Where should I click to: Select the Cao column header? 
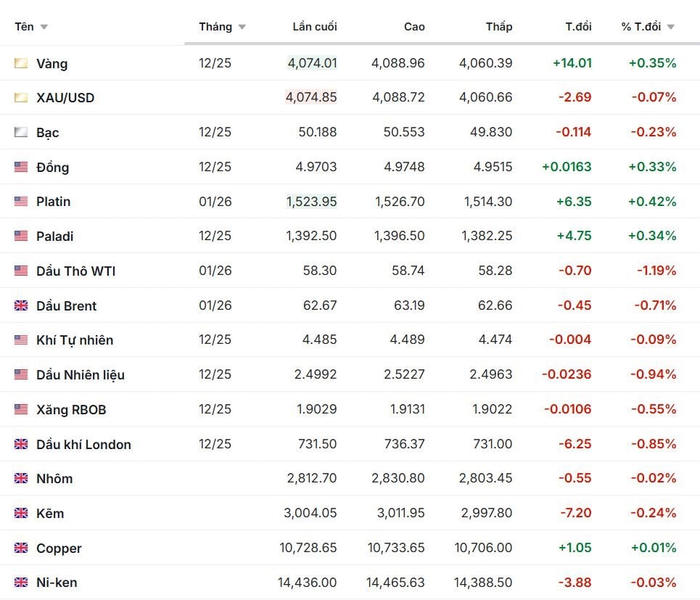pos(414,27)
